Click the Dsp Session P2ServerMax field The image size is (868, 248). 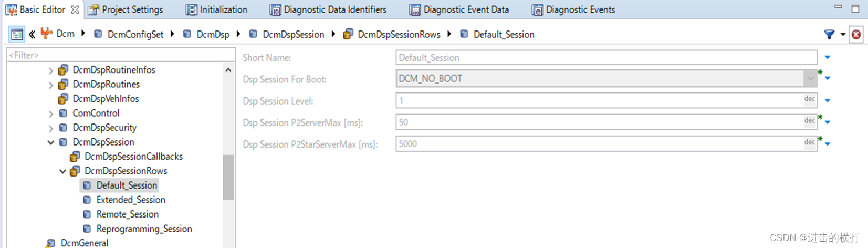point(606,122)
